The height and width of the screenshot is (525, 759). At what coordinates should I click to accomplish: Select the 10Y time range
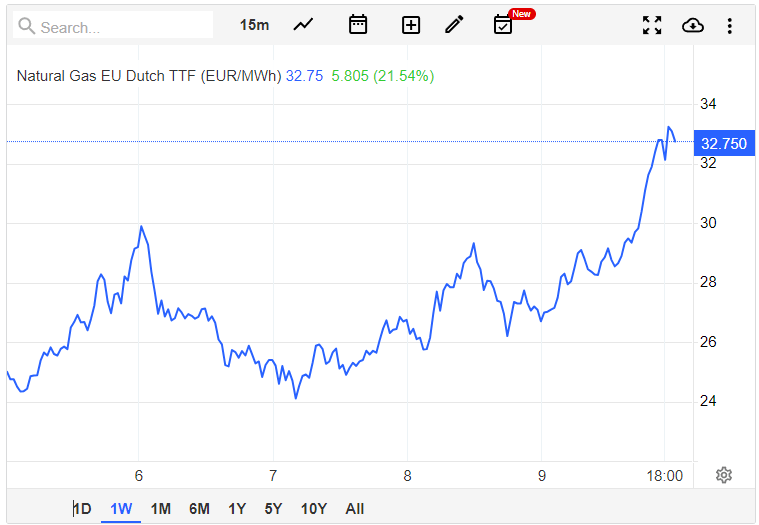point(314,509)
